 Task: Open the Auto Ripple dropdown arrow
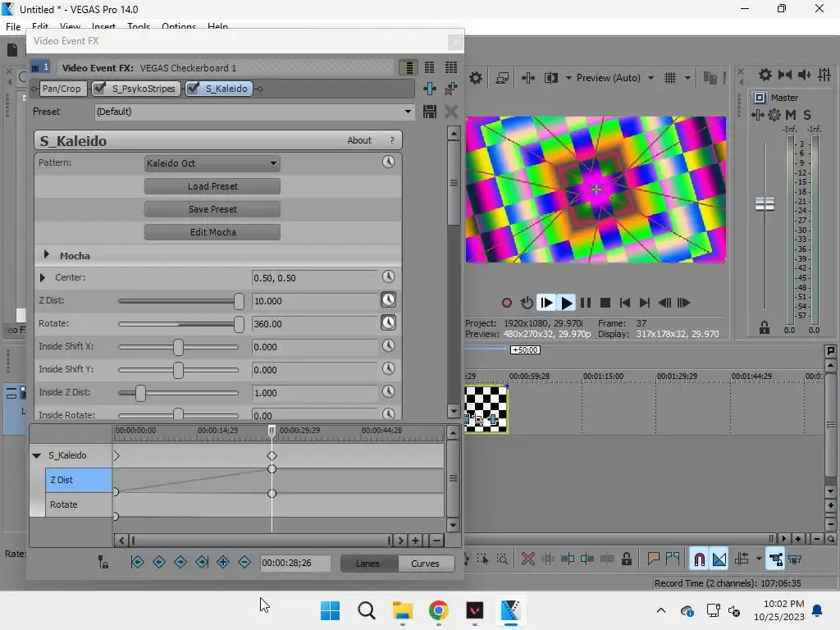759,559
